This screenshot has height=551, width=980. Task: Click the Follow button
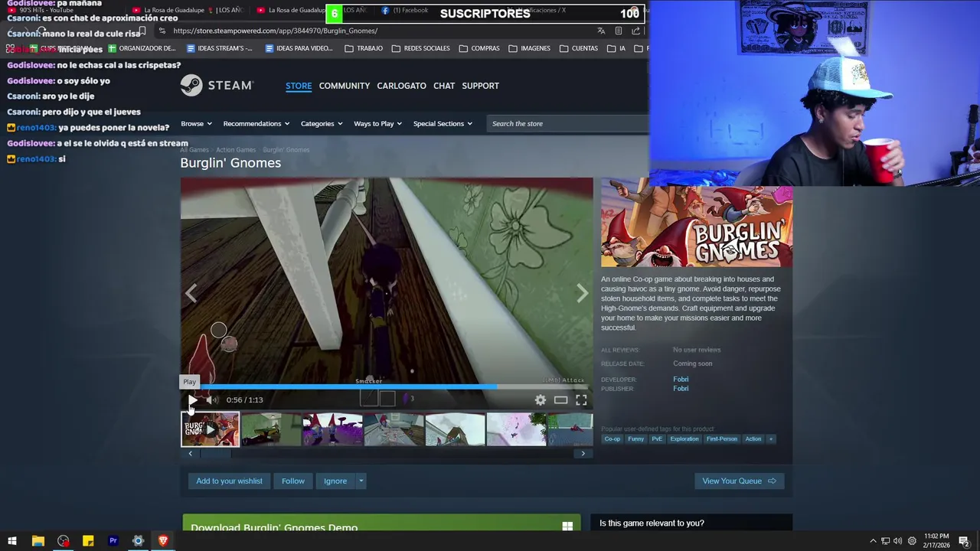pos(293,481)
